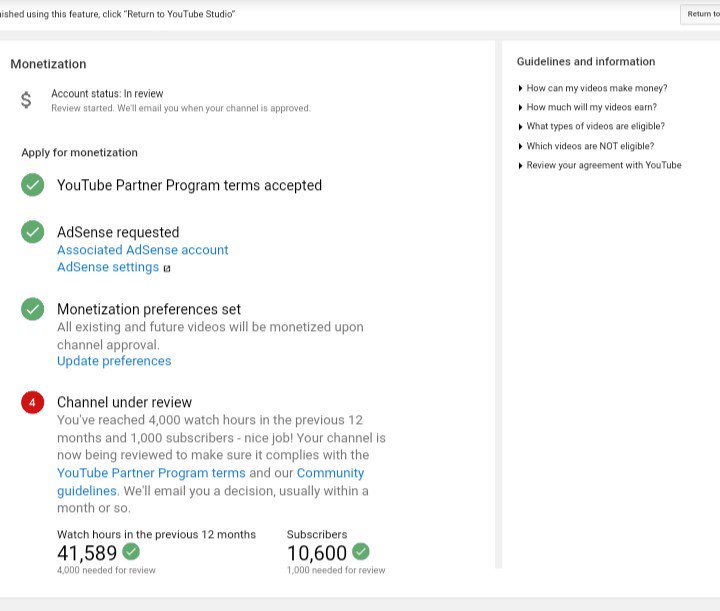Click green checkmark beside Partner Program terms accepted
Image resolution: width=720 pixels, height=611 pixels.
click(33, 185)
